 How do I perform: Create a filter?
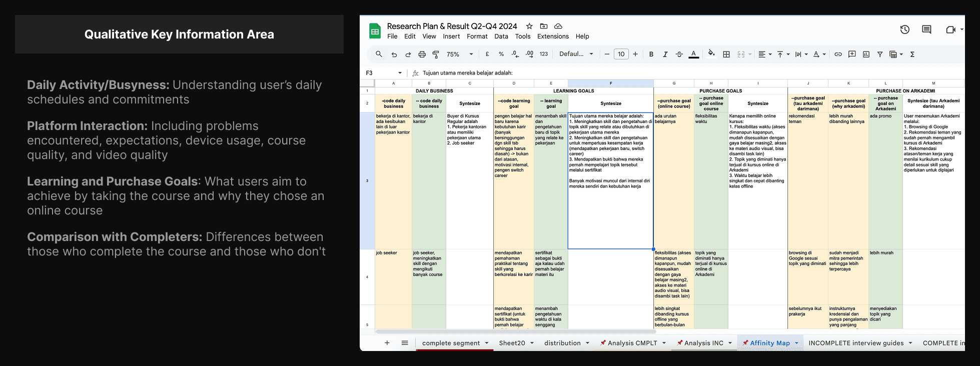[880, 54]
